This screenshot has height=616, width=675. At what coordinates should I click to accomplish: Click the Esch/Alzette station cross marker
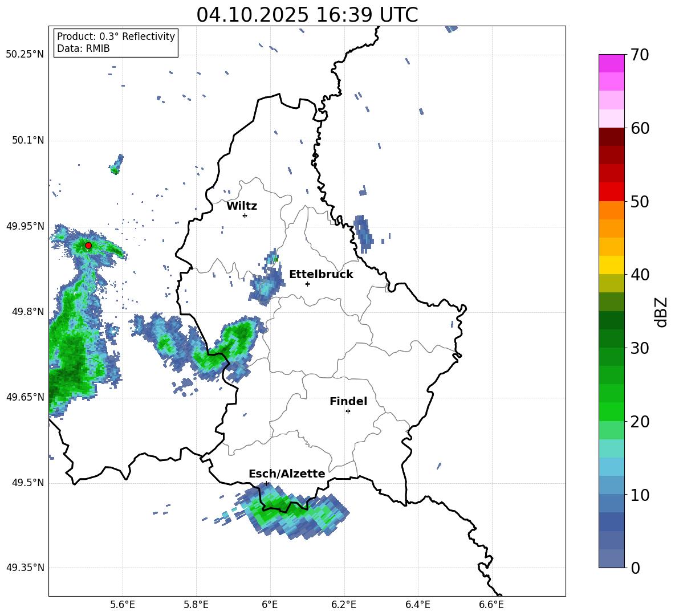266,483
